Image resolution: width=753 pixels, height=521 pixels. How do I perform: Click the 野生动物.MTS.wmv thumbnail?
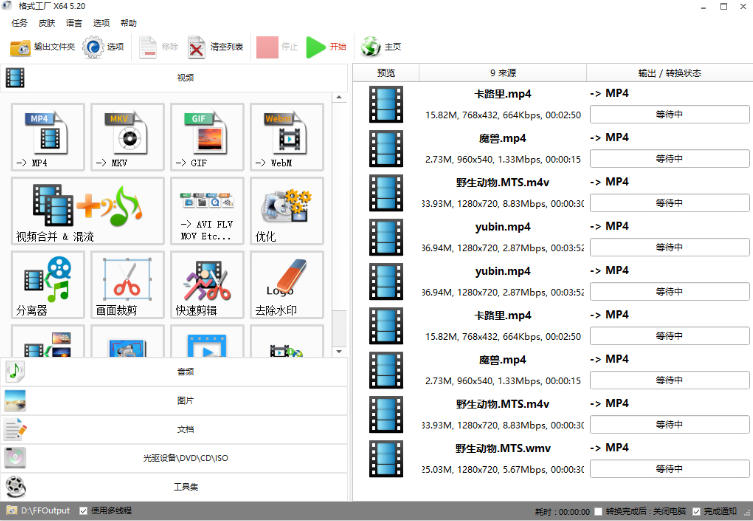coord(386,459)
